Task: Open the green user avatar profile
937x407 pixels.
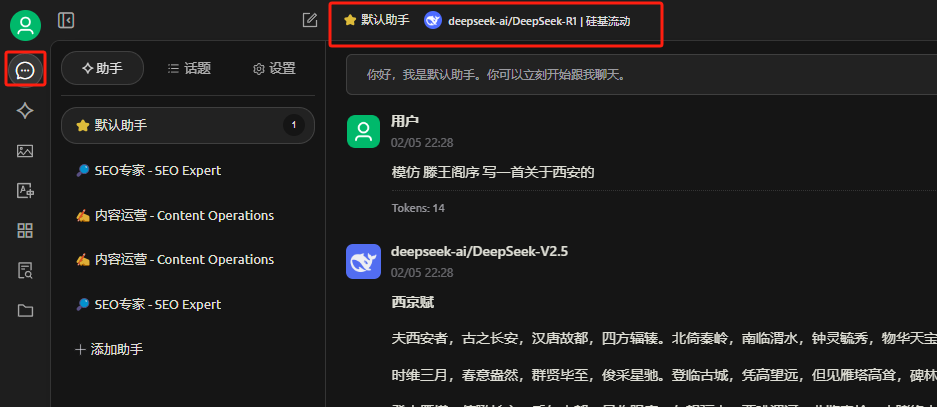Action: (x=25, y=25)
